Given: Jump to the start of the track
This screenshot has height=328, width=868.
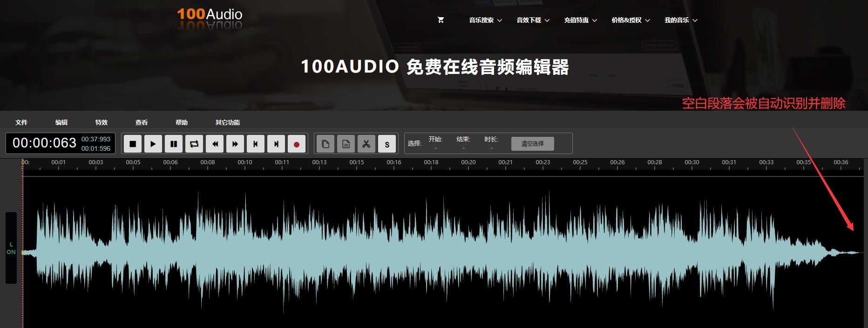Looking at the screenshot, I should (256, 144).
